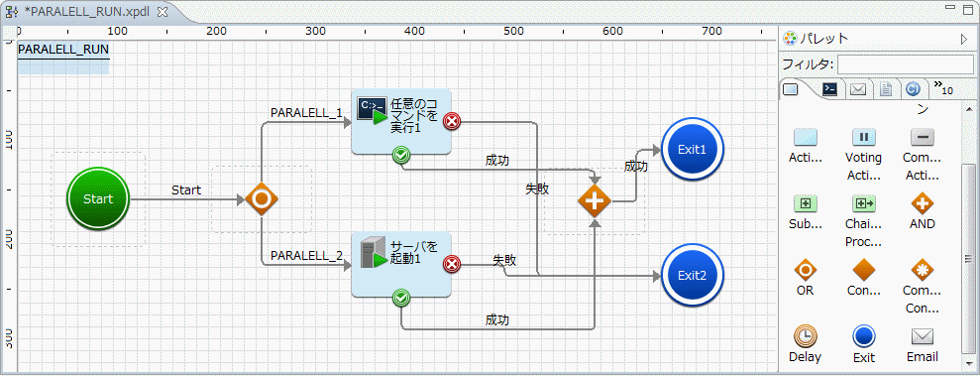
Task: Select the Activity node in the palette
Action: 806,146
